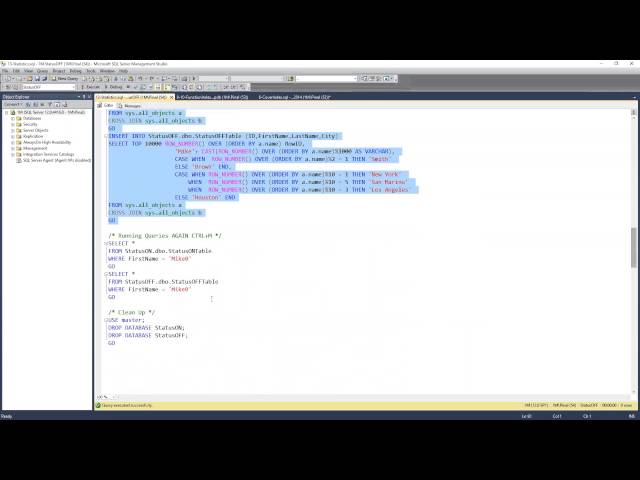The height and width of the screenshot is (480, 640).
Task: Select the Databases tree item
Action: tap(32, 118)
